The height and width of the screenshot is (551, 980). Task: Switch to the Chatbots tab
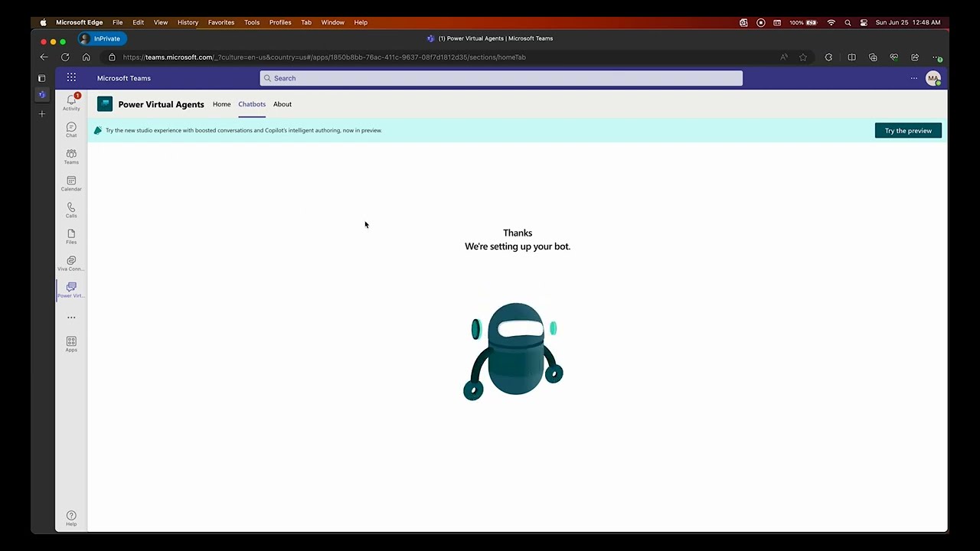click(252, 104)
